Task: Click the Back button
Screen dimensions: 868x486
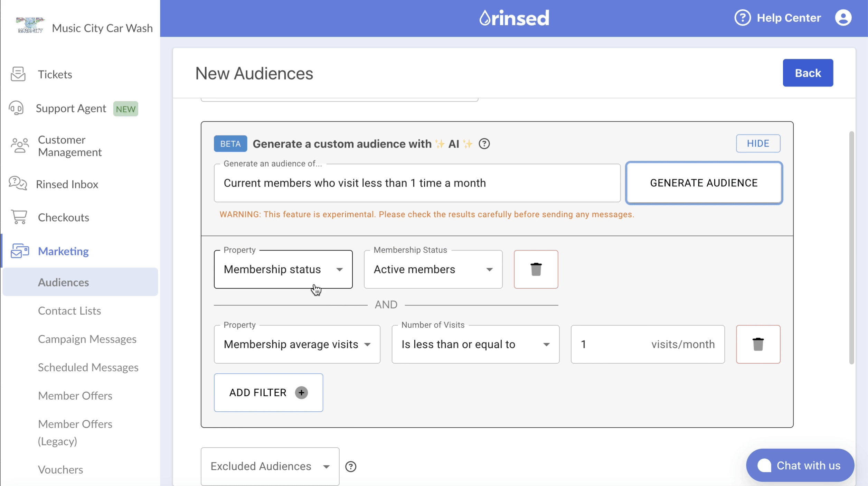Action: (x=808, y=73)
